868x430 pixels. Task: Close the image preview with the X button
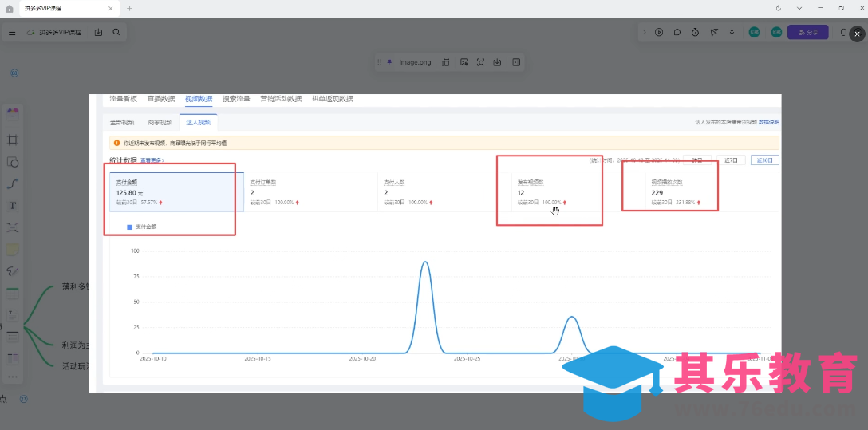tap(857, 34)
